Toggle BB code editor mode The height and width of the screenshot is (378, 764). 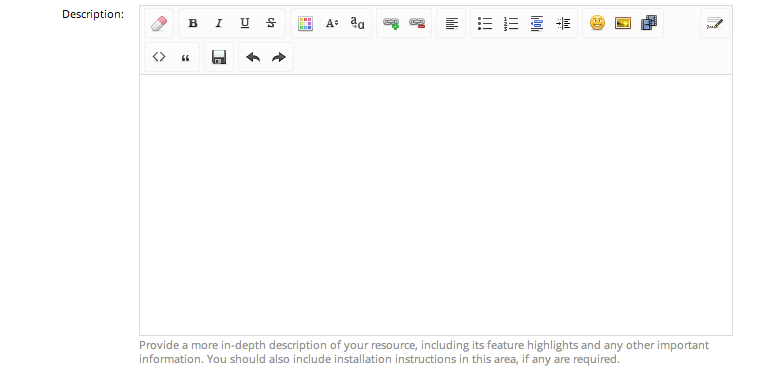715,23
